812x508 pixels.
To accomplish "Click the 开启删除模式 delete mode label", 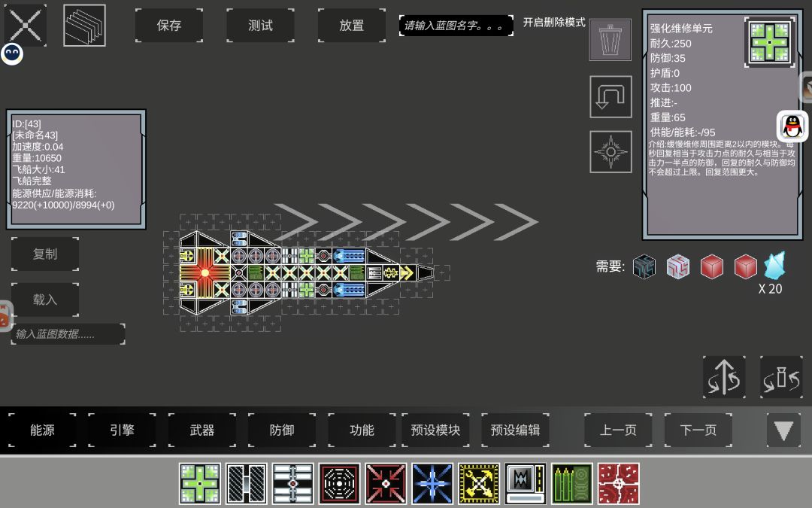I will (554, 23).
